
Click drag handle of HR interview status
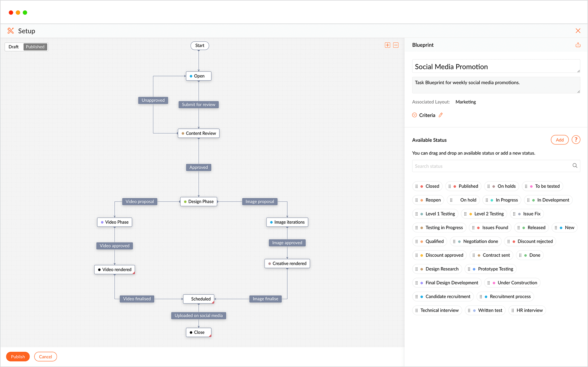[x=513, y=310]
